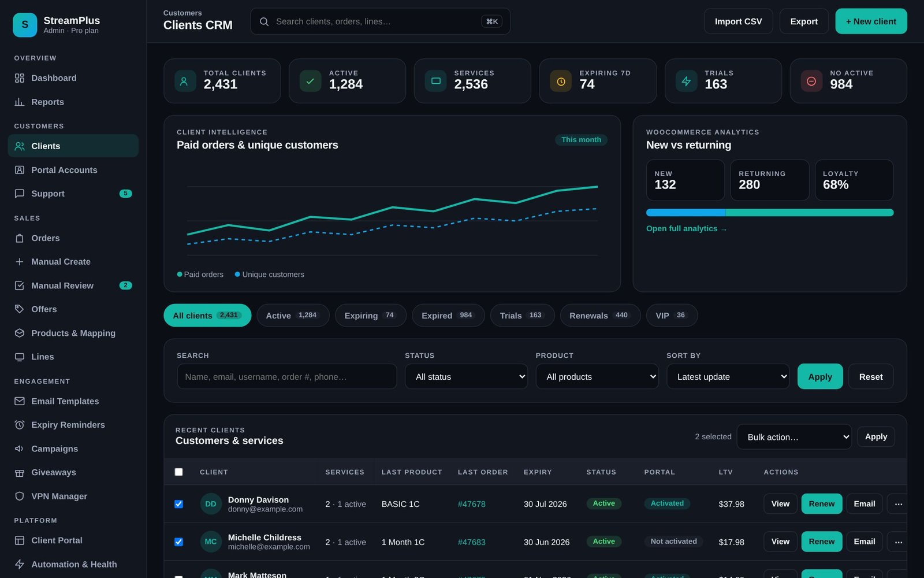Click the Email Templates envelope icon

point(20,401)
